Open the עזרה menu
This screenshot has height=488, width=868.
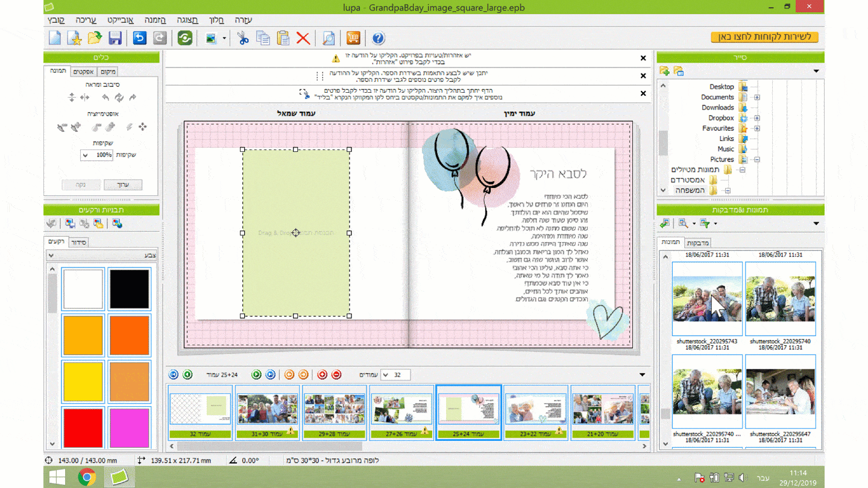244,20
